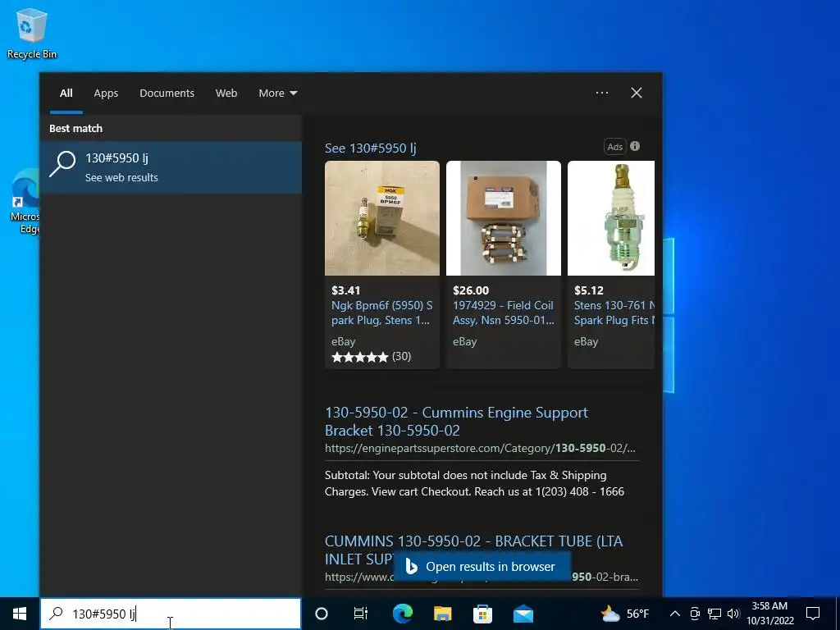Open the NGK spark plug product image

pyautogui.click(x=382, y=218)
